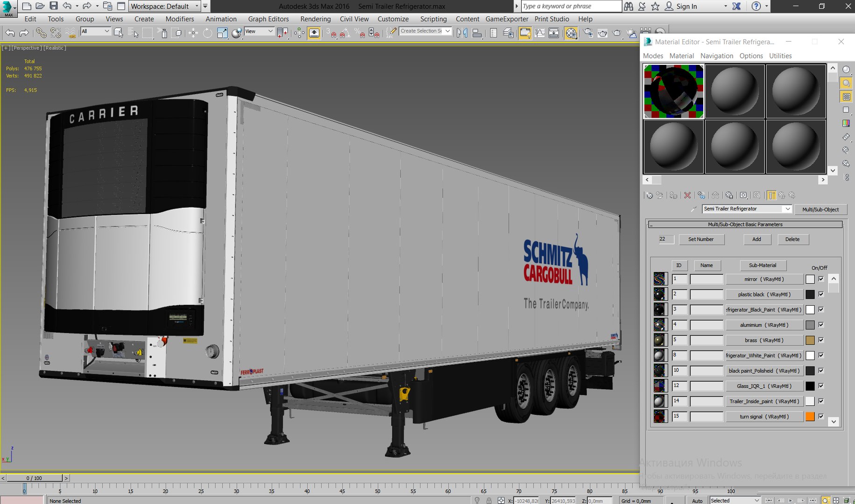Open Utilities menu in Material Editor
Screen dimensions: 855x504
coord(780,56)
